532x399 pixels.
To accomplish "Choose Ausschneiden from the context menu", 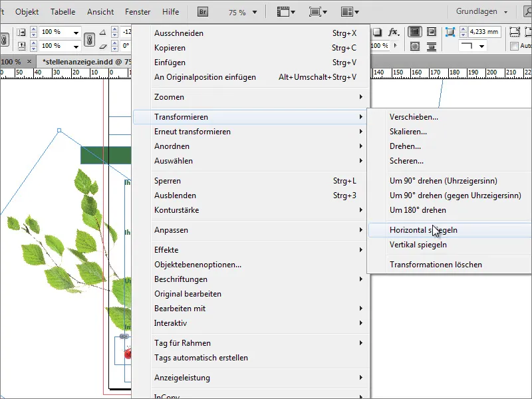I will pyautogui.click(x=251, y=33).
